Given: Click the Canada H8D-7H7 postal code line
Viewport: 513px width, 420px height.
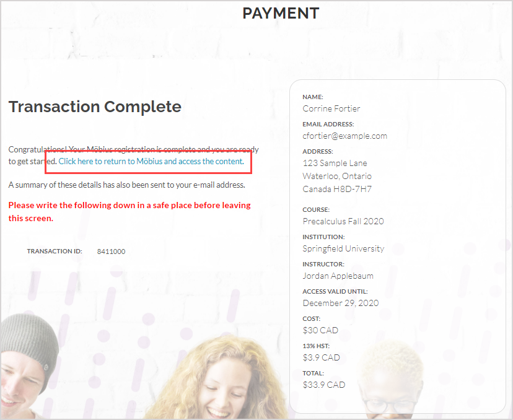Looking at the screenshot, I should [x=337, y=189].
